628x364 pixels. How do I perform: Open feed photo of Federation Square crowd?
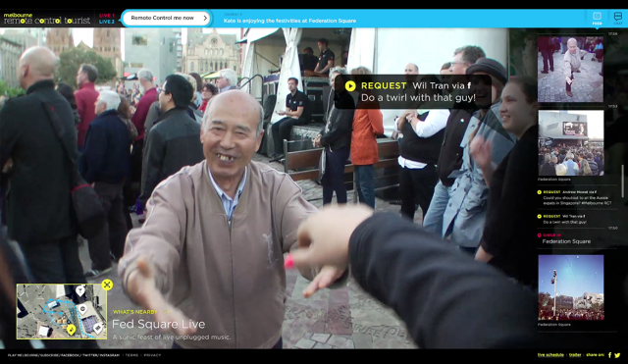tap(570, 143)
